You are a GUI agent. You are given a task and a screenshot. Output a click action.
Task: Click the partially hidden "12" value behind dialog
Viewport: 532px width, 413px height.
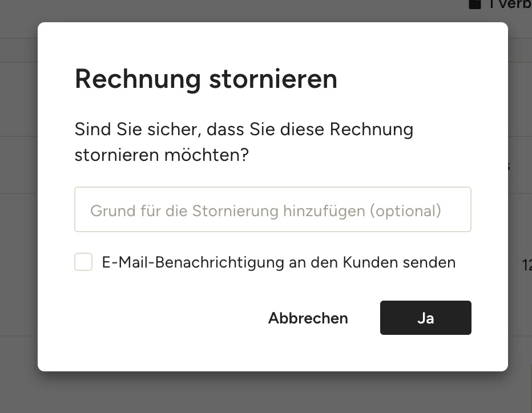527,265
